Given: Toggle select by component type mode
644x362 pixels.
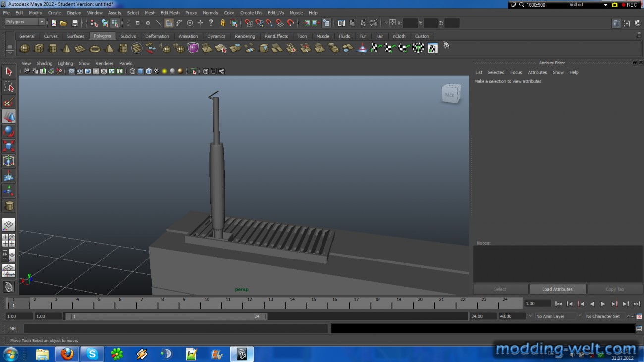Looking at the screenshot, I should pyautogui.click(x=115, y=23).
